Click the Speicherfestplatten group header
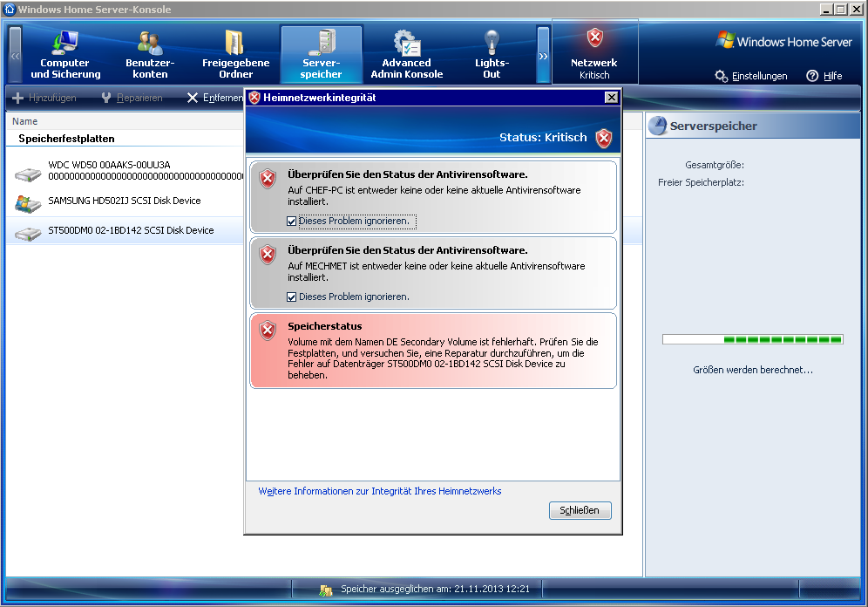868x607 pixels. tap(66, 139)
